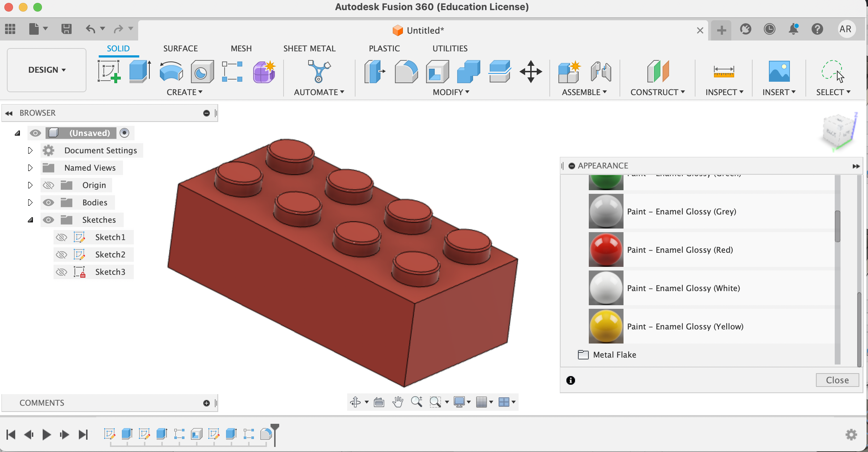Screen dimensions: 868x452
Task: Open the Metal Flake folder
Action: [x=608, y=355]
